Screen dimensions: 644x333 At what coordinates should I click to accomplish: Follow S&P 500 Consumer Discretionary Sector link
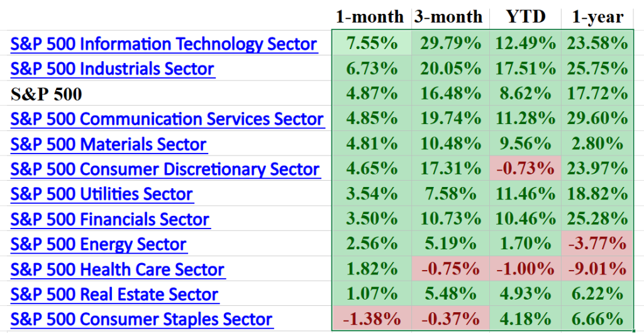tap(165, 169)
